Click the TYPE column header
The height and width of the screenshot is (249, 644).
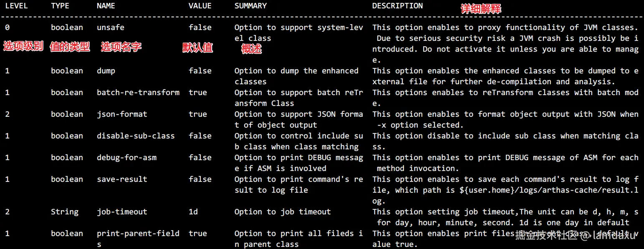click(60, 6)
